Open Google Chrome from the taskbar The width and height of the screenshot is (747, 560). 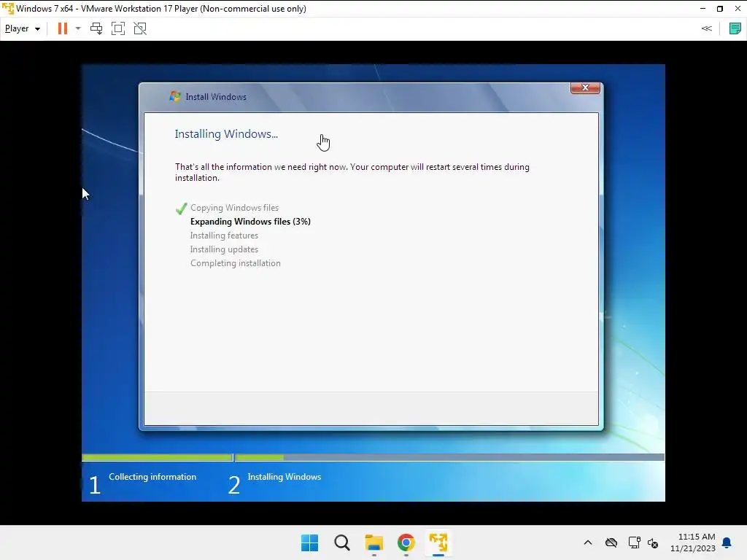tap(406, 542)
